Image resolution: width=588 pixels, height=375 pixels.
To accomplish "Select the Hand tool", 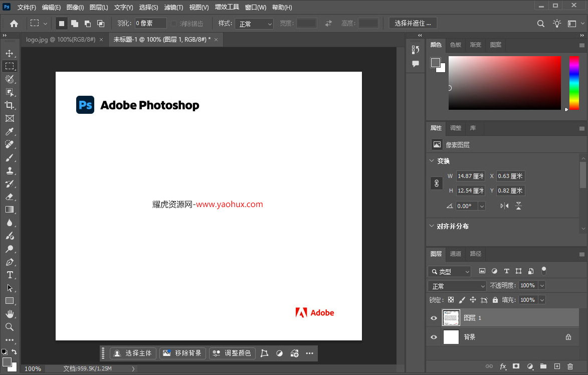I will click(10, 314).
